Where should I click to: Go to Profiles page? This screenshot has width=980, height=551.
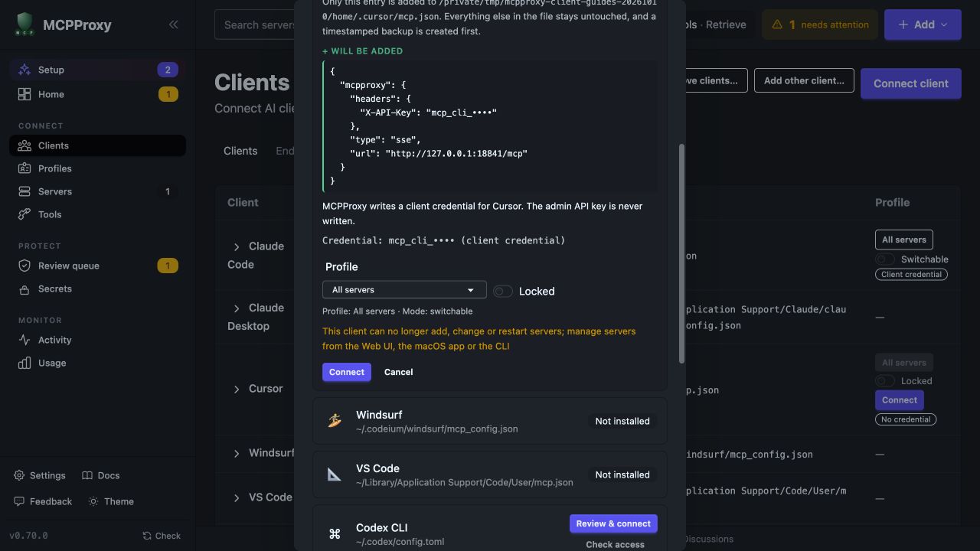pyautogui.click(x=97, y=168)
